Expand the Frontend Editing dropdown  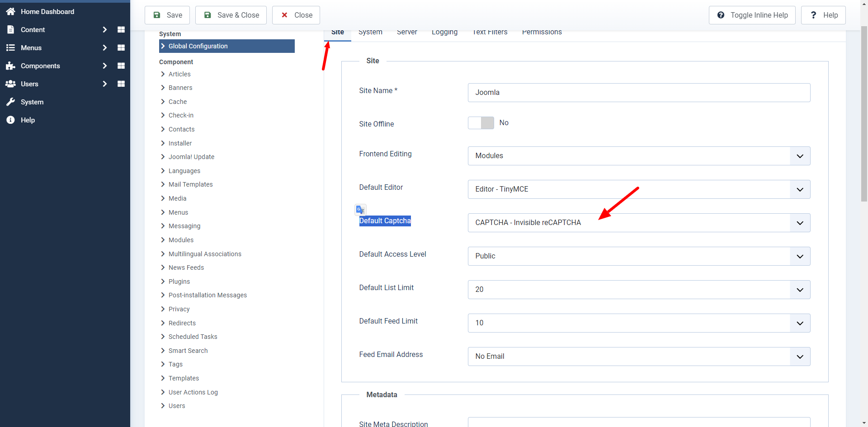(638, 156)
